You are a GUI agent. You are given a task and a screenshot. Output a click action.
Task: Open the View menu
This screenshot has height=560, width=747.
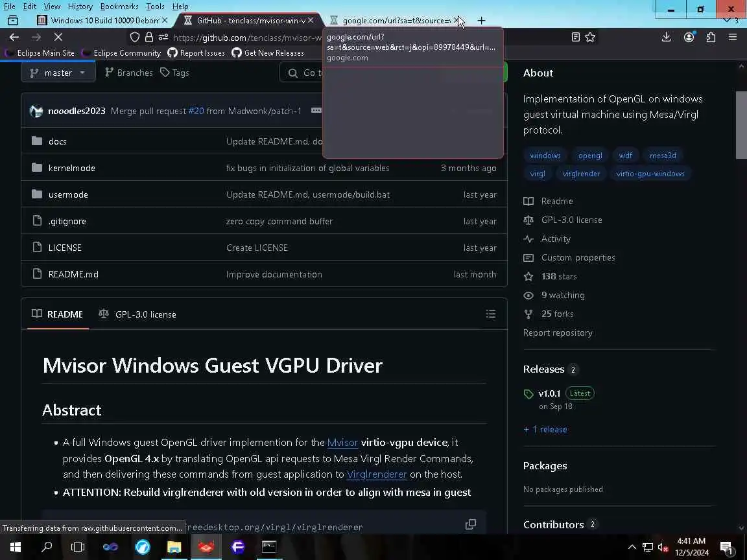point(52,6)
